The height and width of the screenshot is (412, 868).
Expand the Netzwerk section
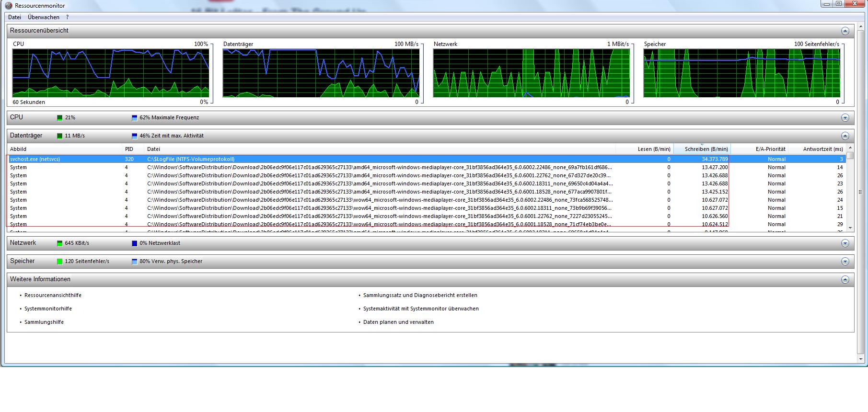[845, 243]
